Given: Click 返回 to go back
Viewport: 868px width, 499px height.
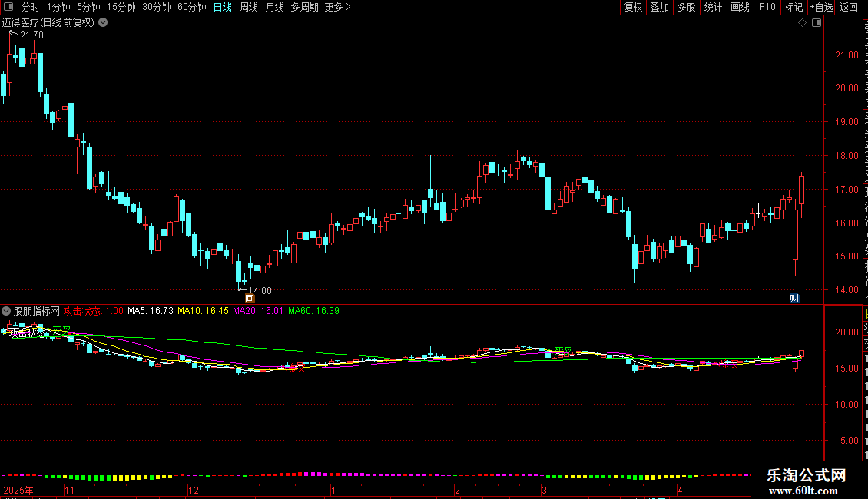Looking at the screenshot, I should tap(848, 7).
